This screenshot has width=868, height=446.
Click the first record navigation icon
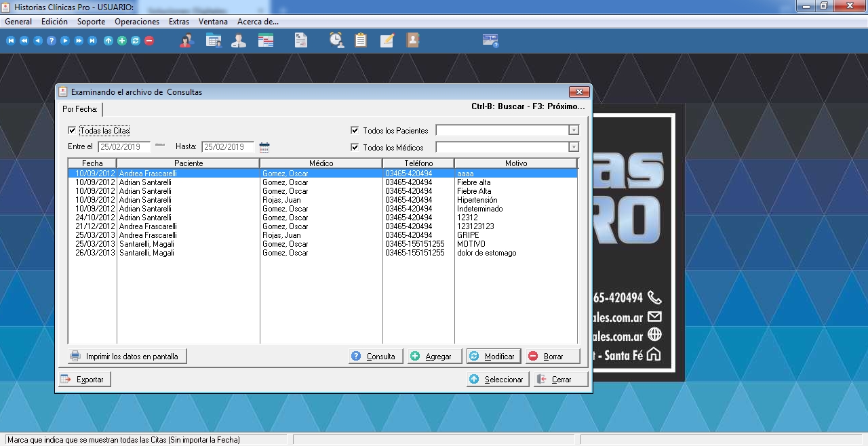(x=10, y=41)
